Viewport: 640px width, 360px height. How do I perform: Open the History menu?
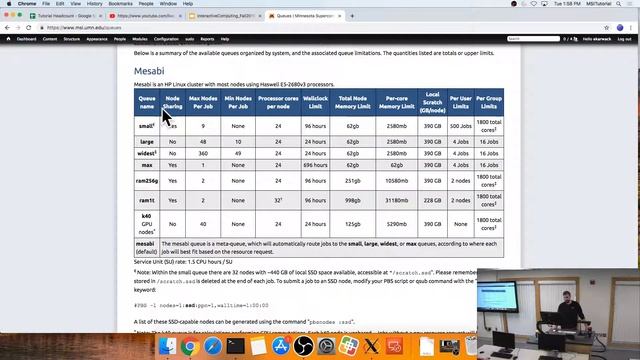pyautogui.click(x=94, y=4)
